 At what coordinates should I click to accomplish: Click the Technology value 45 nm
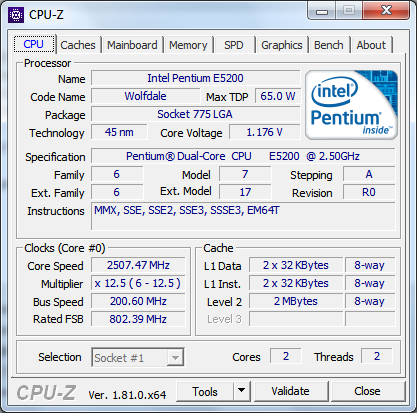tap(120, 133)
